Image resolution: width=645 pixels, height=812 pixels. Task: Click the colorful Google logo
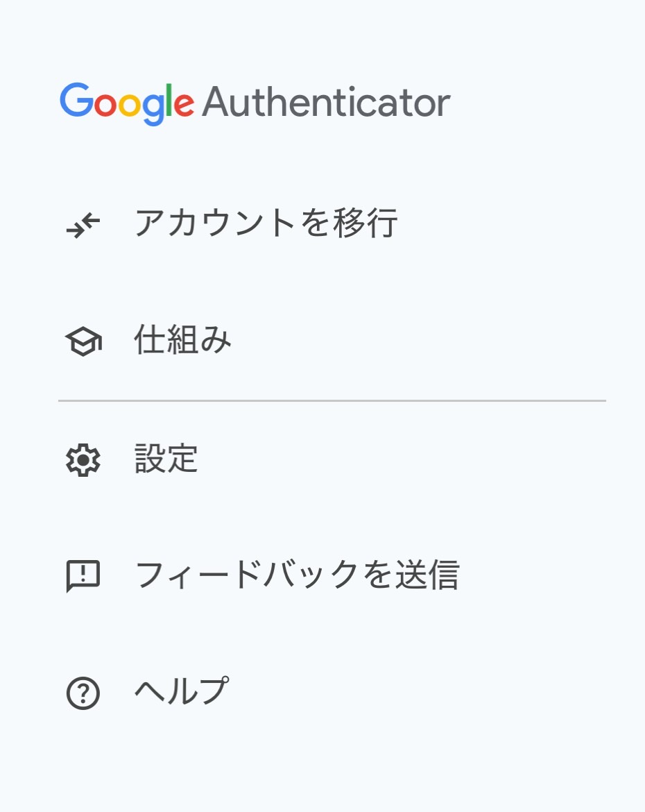tap(126, 103)
